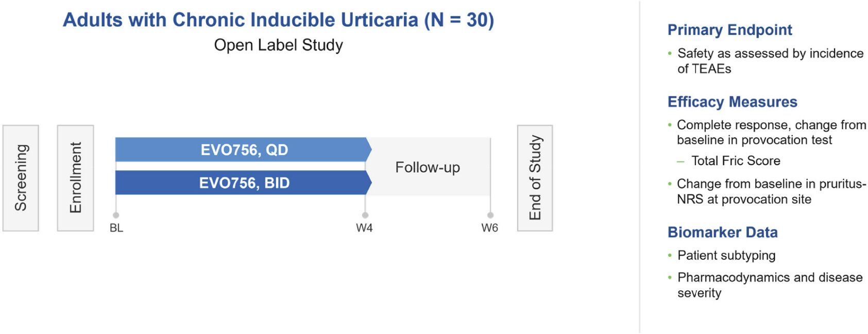This screenshot has height=334, width=868.
Task: Select the Complete response bullet text
Action: (x=771, y=132)
